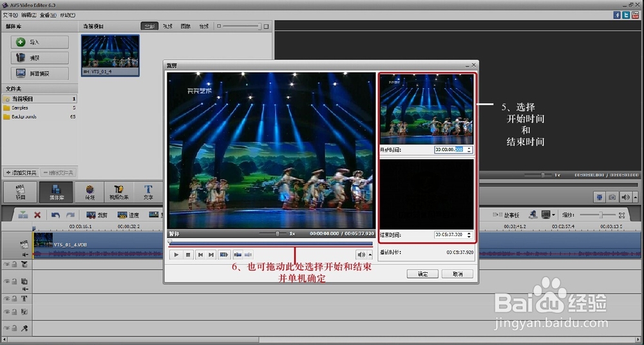Screen dimensions: 644x345
Task: Click the Delete Folder button
Action: click(59, 172)
